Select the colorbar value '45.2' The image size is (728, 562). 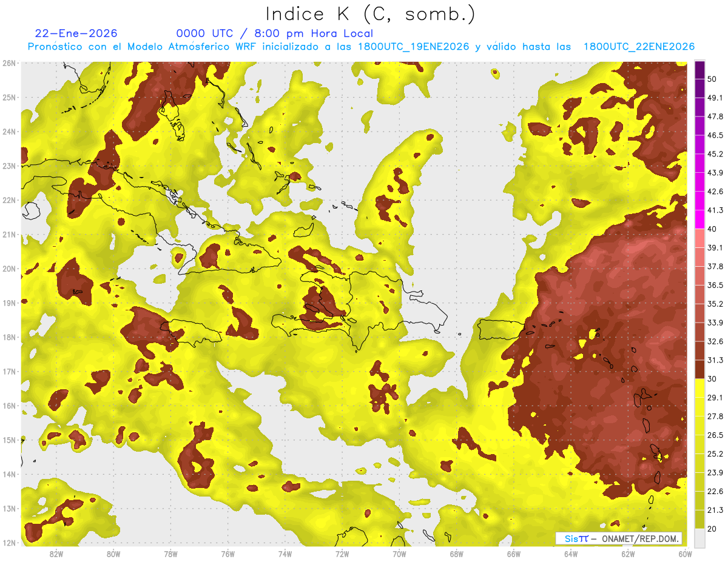pos(715,154)
